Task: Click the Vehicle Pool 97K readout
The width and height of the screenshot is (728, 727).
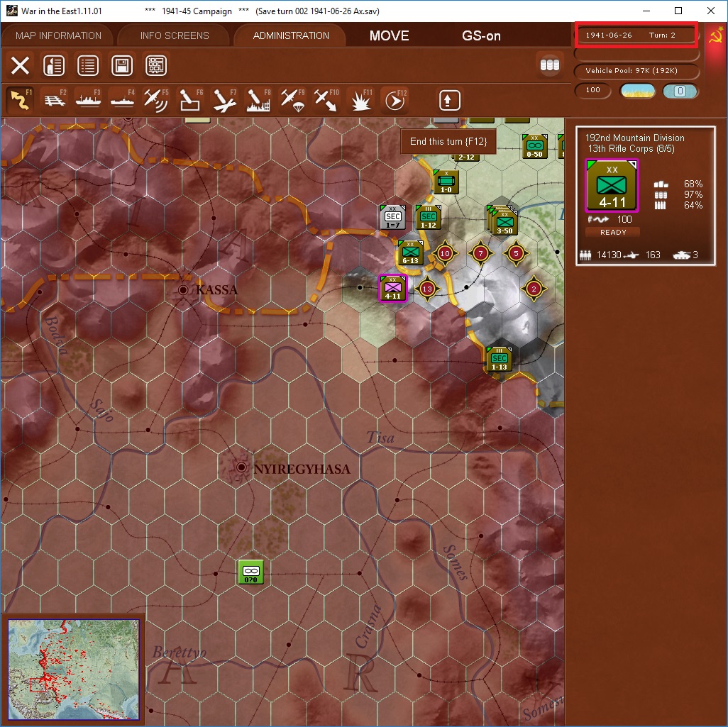Action: click(x=636, y=70)
